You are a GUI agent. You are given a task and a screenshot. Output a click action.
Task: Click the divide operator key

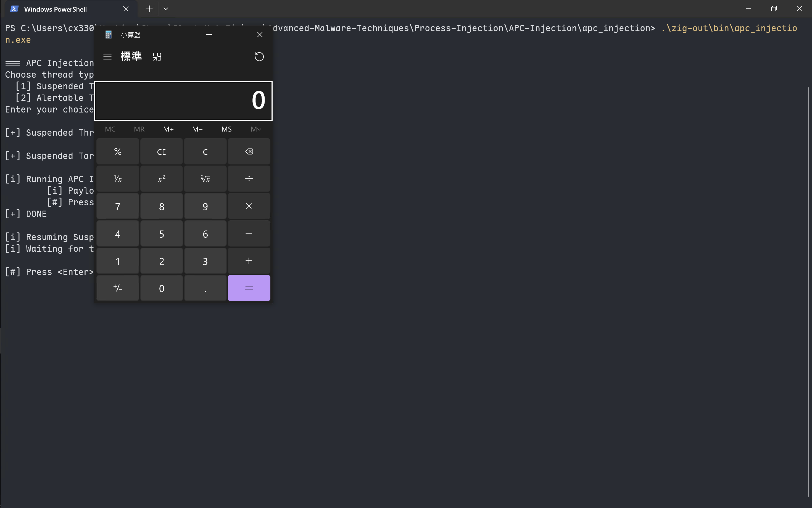[x=249, y=179]
